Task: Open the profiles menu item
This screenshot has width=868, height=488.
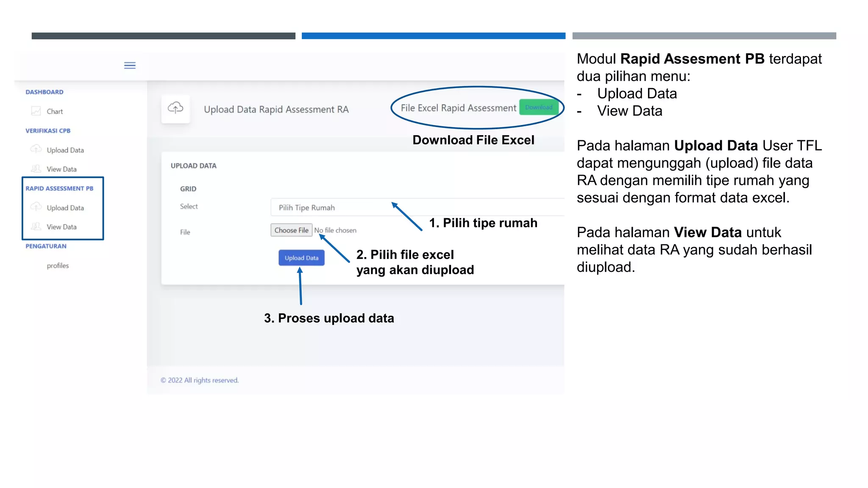Action: (58, 266)
